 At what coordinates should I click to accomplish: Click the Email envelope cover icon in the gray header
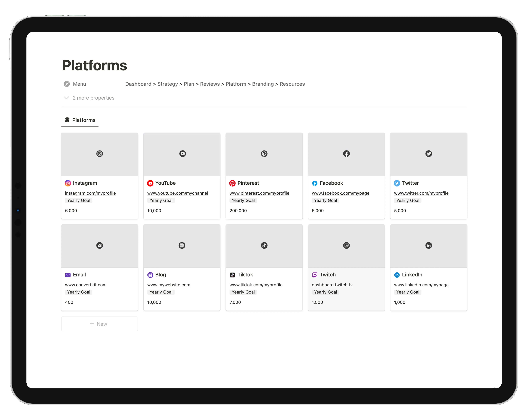click(x=100, y=245)
